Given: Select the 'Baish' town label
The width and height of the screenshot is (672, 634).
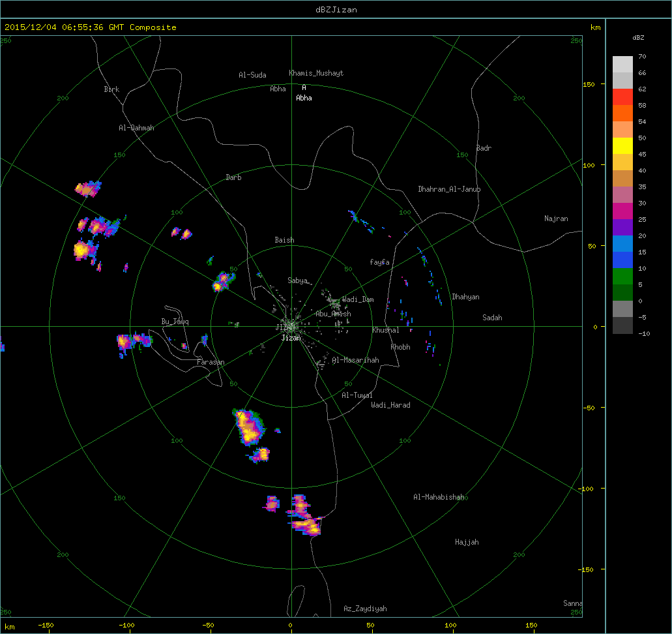Looking at the screenshot, I should (285, 240).
